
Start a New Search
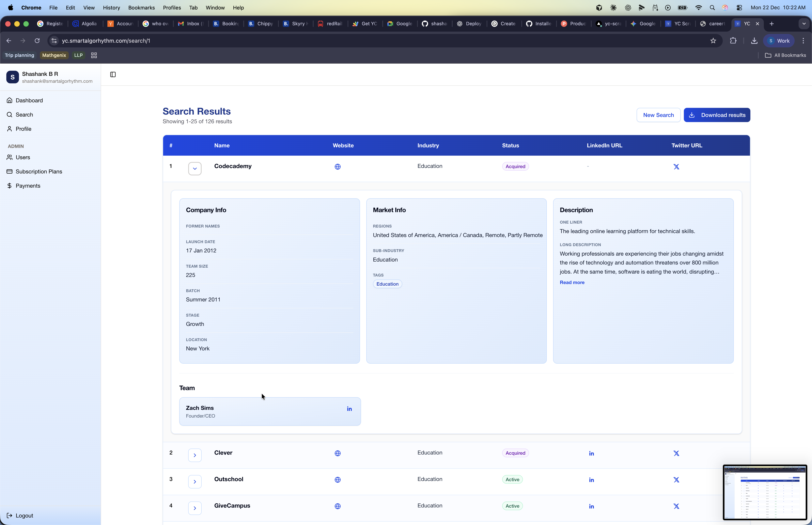coord(658,115)
